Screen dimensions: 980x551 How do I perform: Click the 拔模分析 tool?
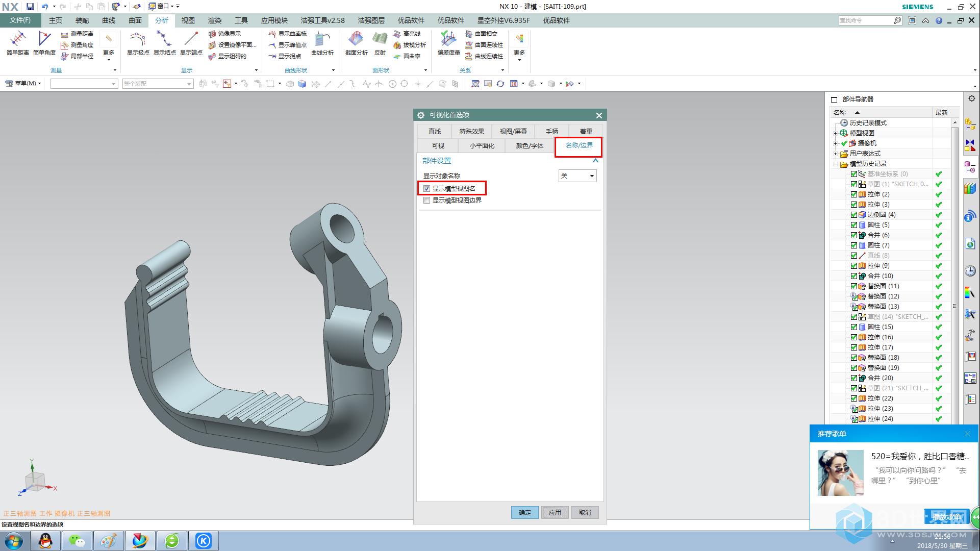410,45
